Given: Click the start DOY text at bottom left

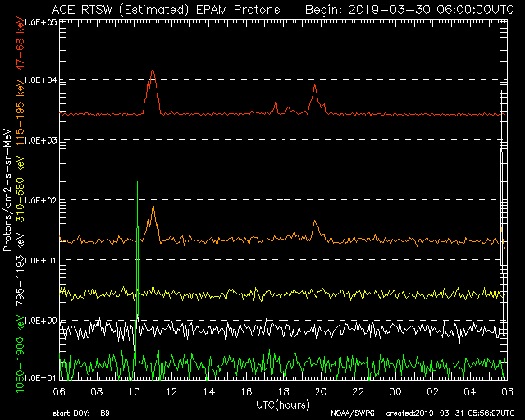Looking at the screenshot, I should click(x=80, y=413).
